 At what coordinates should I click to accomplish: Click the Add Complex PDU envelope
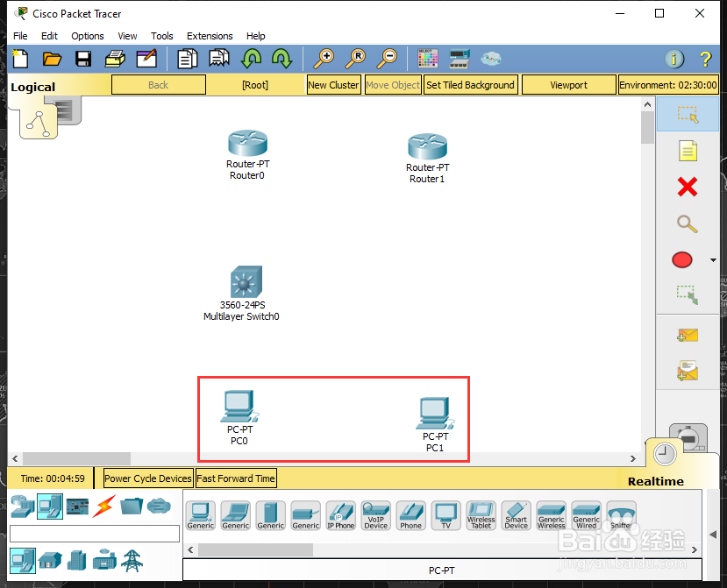(x=688, y=371)
